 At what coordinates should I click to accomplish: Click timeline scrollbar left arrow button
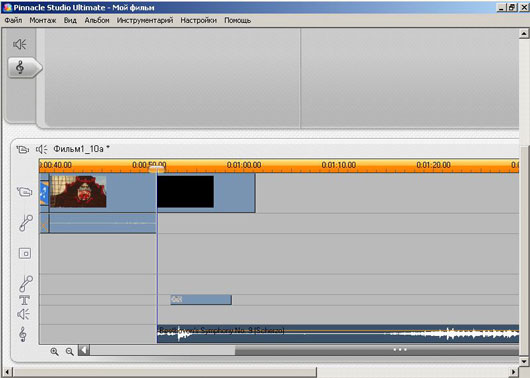84,350
